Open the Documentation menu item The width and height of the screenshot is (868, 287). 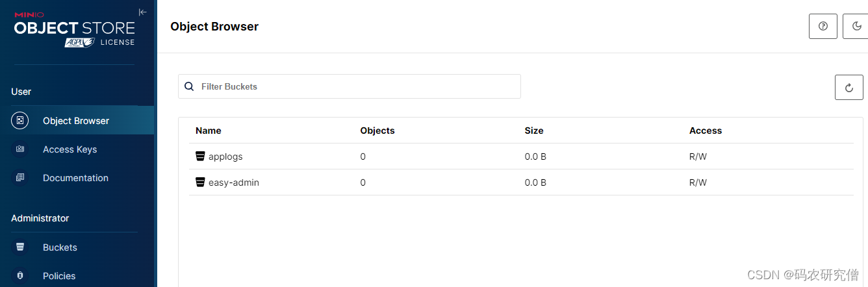pyautogui.click(x=75, y=178)
